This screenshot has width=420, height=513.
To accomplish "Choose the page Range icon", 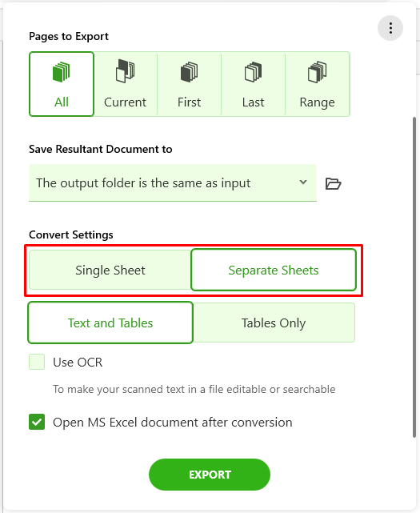I will 318,72.
